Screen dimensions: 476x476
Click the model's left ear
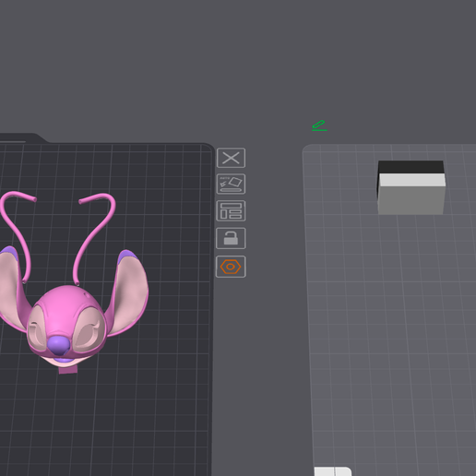click(12, 289)
